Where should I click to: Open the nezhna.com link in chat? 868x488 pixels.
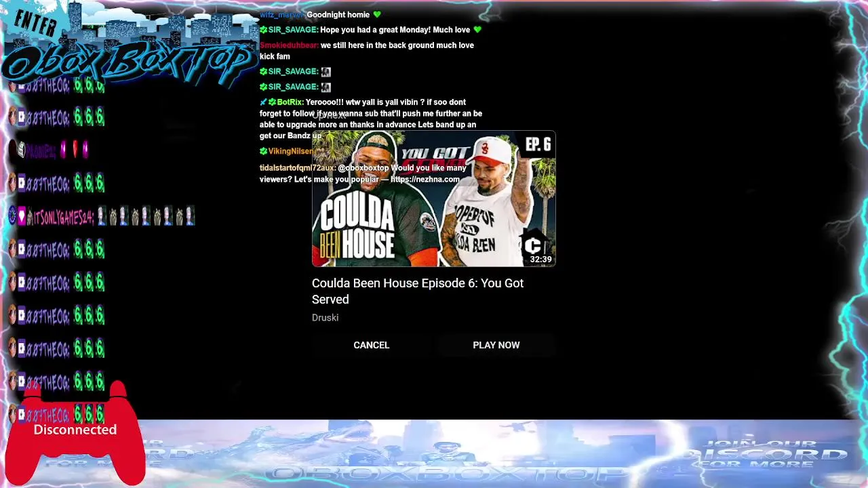(x=425, y=180)
